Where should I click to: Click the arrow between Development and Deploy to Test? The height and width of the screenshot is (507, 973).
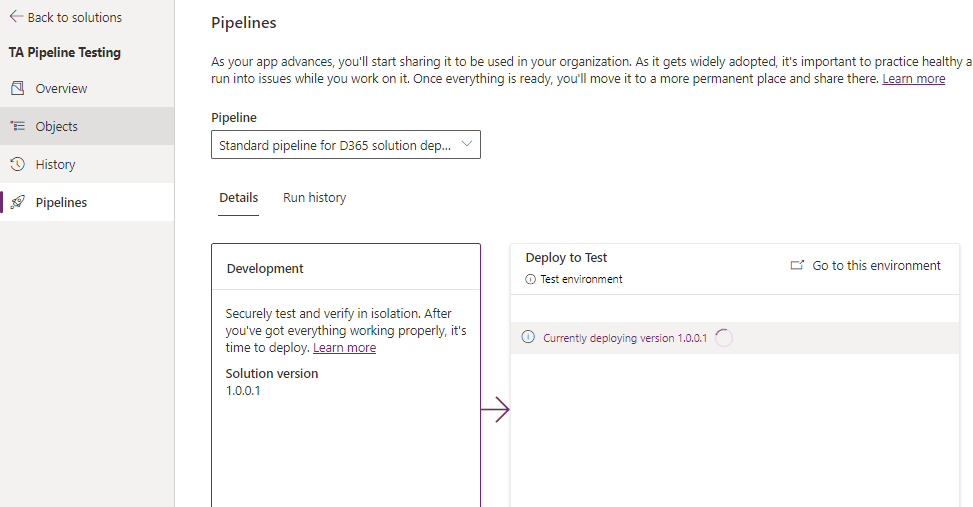click(495, 410)
